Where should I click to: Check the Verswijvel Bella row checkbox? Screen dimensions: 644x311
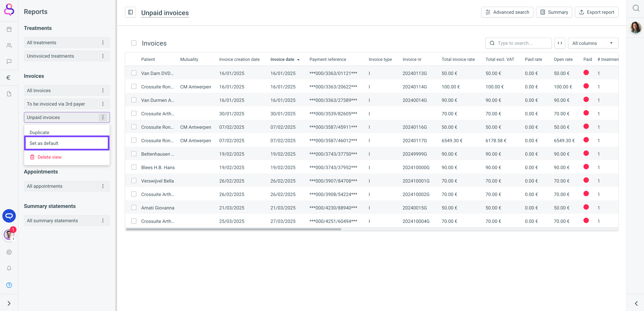coord(134,181)
